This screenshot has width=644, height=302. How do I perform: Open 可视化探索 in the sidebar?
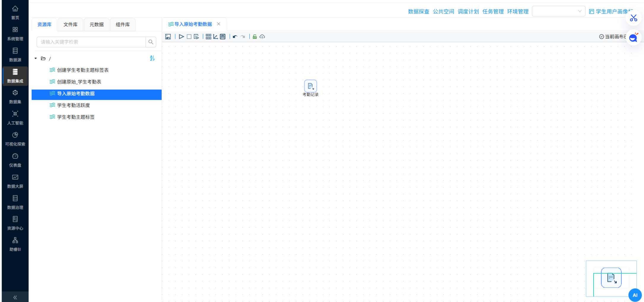(x=15, y=139)
